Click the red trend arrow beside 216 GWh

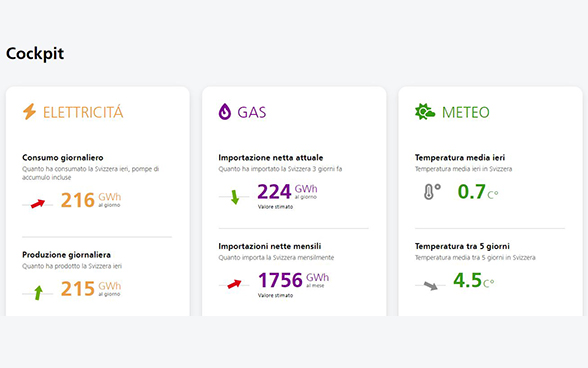(38, 204)
